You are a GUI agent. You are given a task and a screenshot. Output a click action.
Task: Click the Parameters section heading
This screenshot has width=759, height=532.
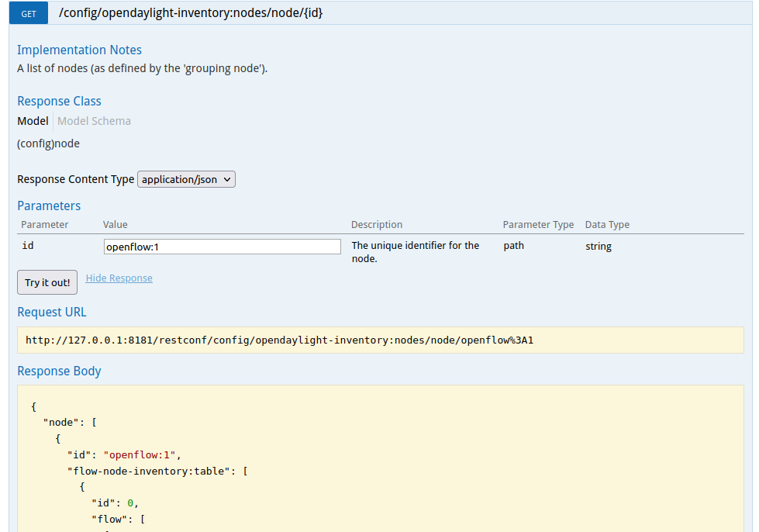pyautogui.click(x=49, y=206)
